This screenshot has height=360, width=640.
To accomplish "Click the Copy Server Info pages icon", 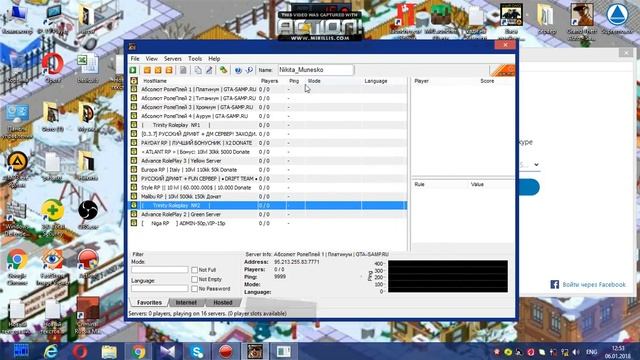I will coord(198,70).
